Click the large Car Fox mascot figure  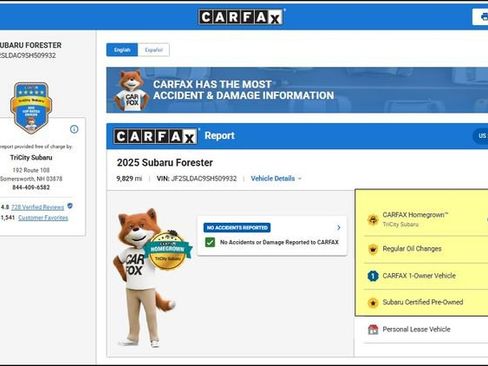(x=145, y=278)
